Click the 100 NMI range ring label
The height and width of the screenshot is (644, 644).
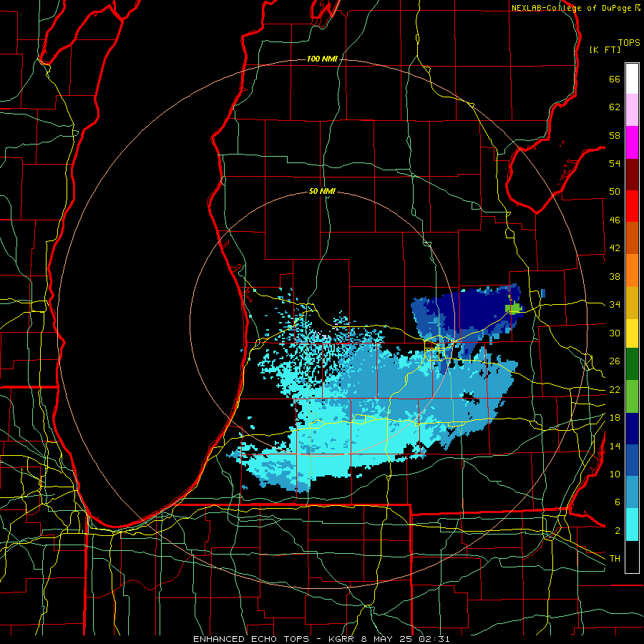(322, 59)
